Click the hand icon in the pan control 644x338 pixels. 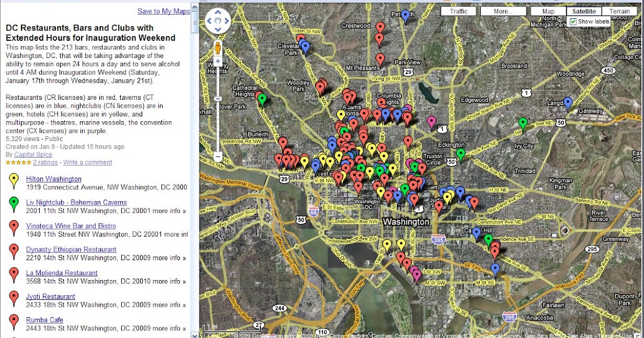[x=218, y=21]
